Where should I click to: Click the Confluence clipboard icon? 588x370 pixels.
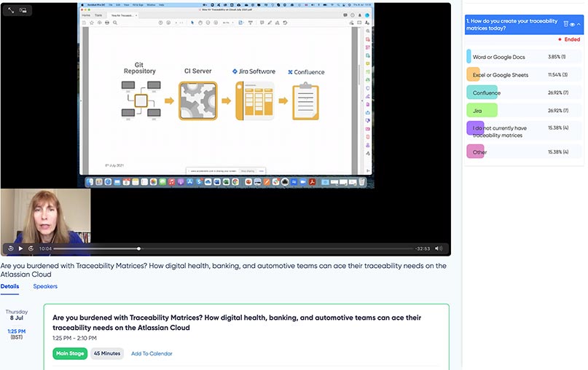(305, 101)
